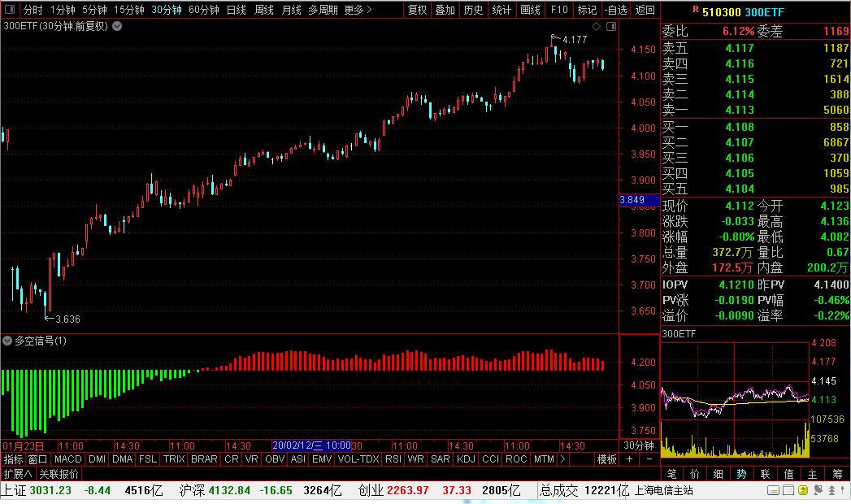Select the 主 main force tab

pos(813,474)
